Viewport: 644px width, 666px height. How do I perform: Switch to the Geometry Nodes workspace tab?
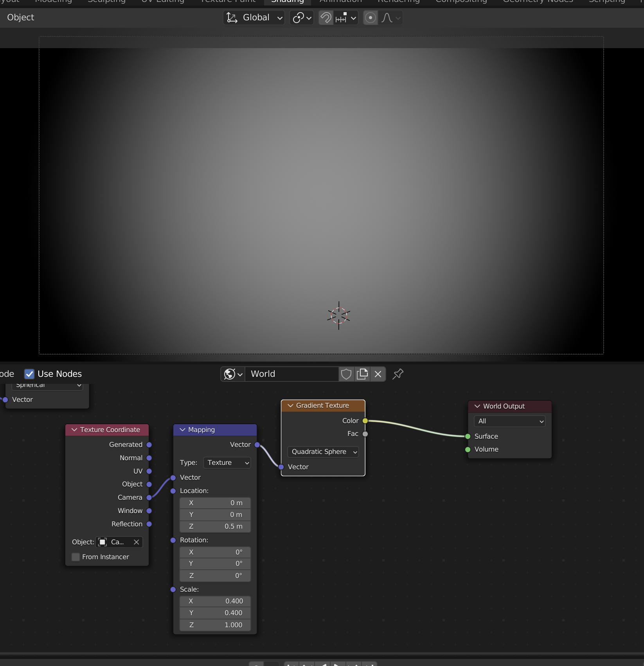[538, 2]
